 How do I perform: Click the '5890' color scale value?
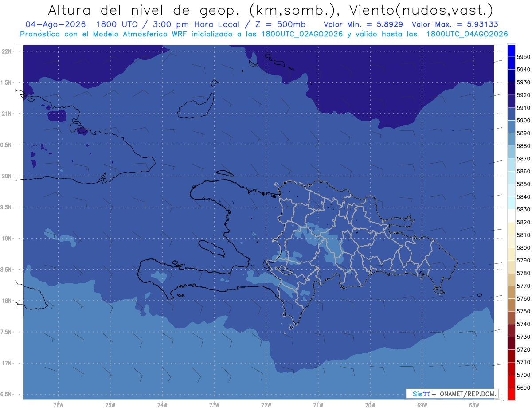click(523, 133)
